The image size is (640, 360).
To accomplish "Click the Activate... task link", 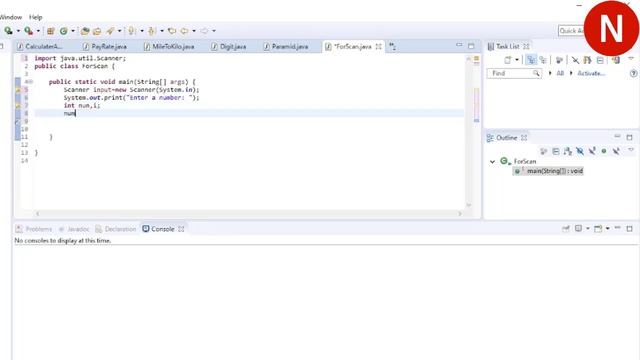I will 591,73.
